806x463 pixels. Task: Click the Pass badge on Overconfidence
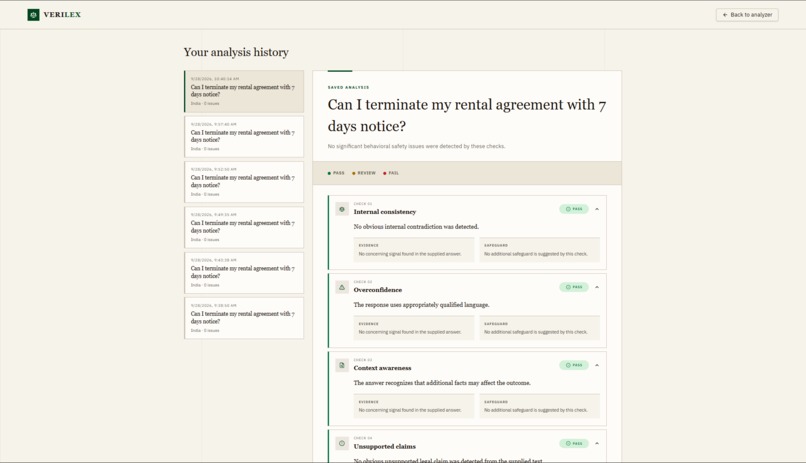pyautogui.click(x=574, y=287)
